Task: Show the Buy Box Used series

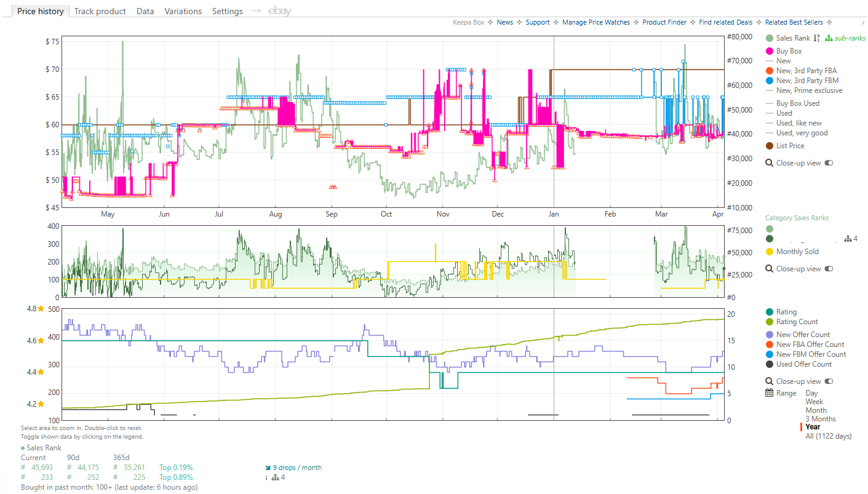Action: [x=792, y=103]
